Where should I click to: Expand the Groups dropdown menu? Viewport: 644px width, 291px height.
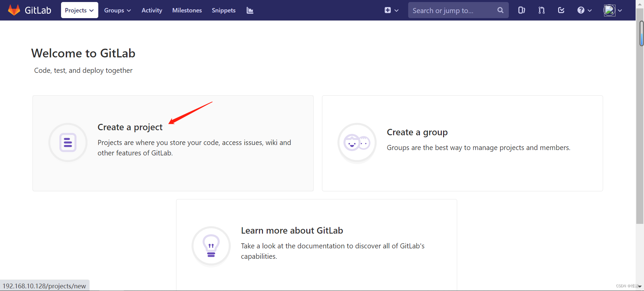117,10
